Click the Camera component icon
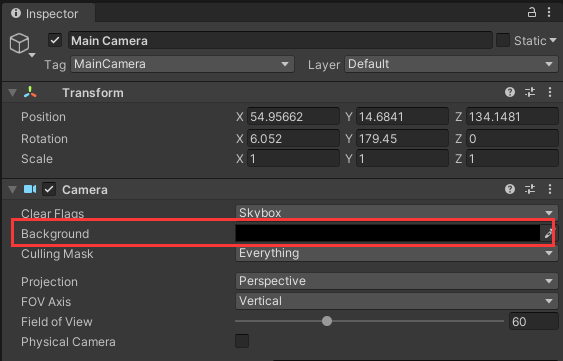 coord(30,189)
